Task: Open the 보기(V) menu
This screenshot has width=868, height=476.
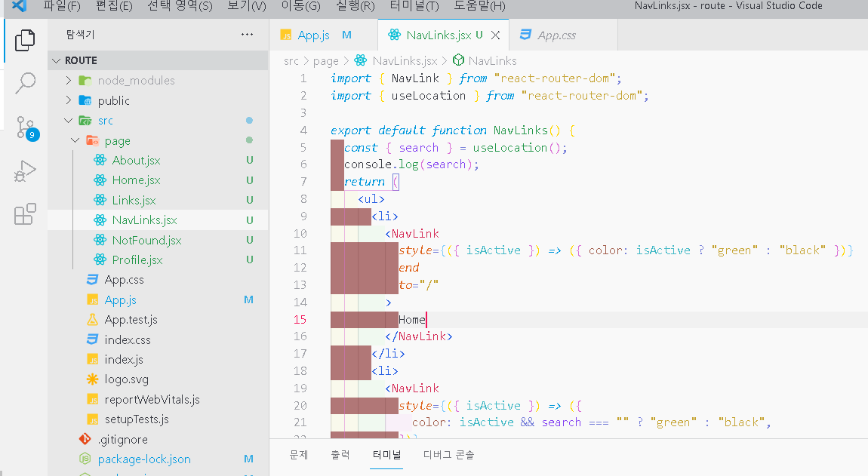Action: [247, 6]
